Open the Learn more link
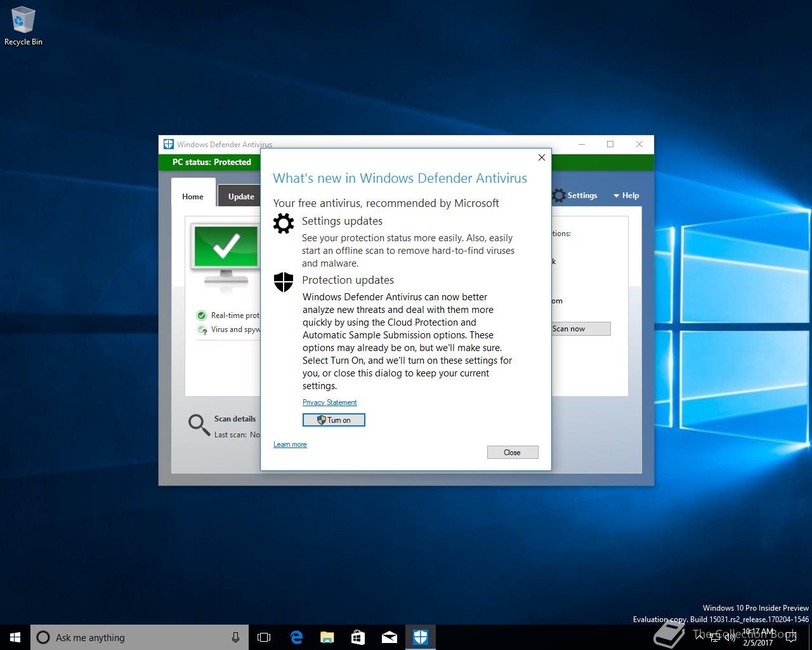Image resolution: width=812 pixels, height=650 pixels. pyautogui.click(x=290, y=444)
